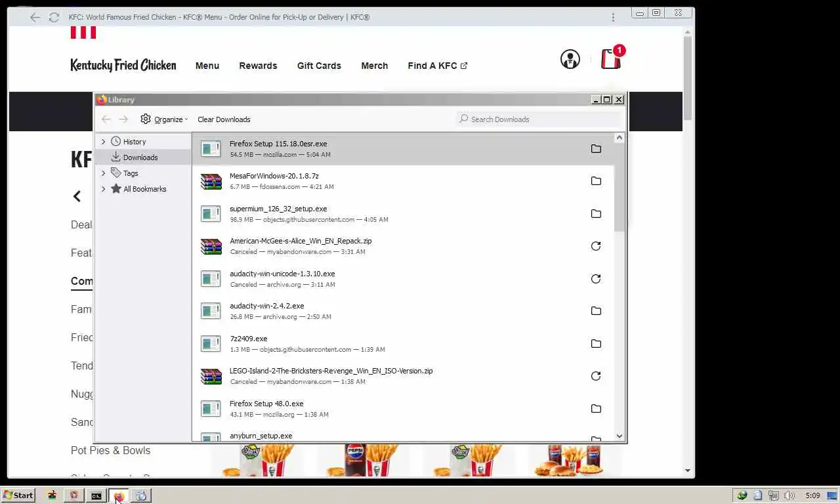Open the Gift Cards nav item
The height and width of the screenshot is (504, 840).
point(319,66)
